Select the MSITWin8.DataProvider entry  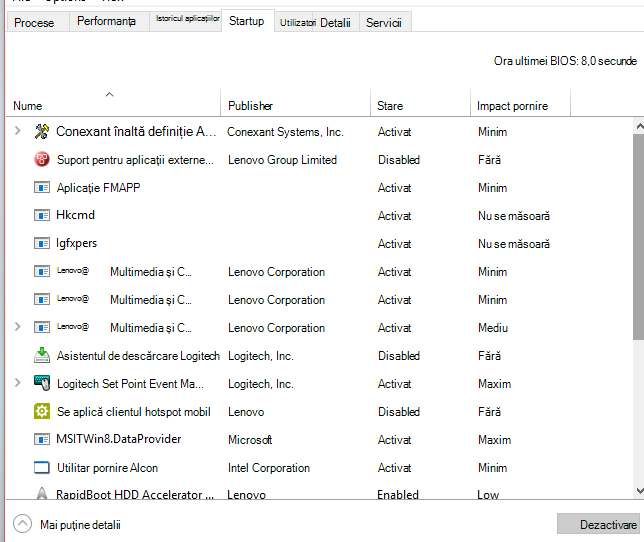pyautogui.click(x=119, y=439)
